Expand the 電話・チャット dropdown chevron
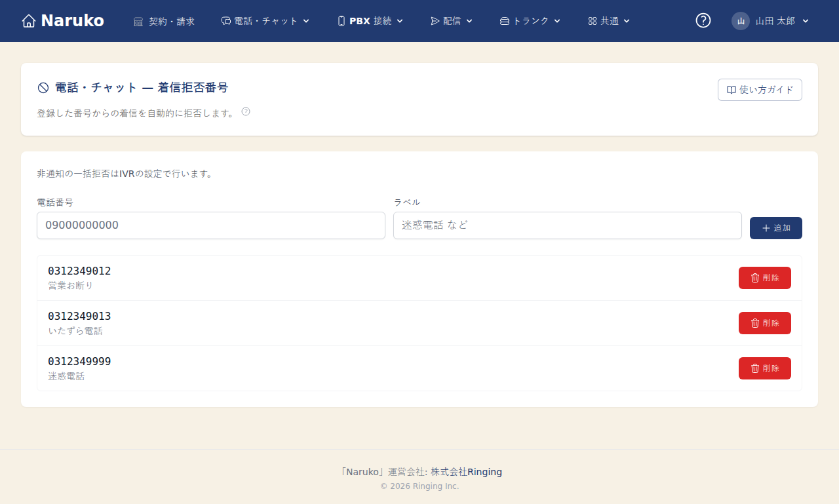This screenshot has height=504, width=839. pyautogui.click(x=306, y=21)
